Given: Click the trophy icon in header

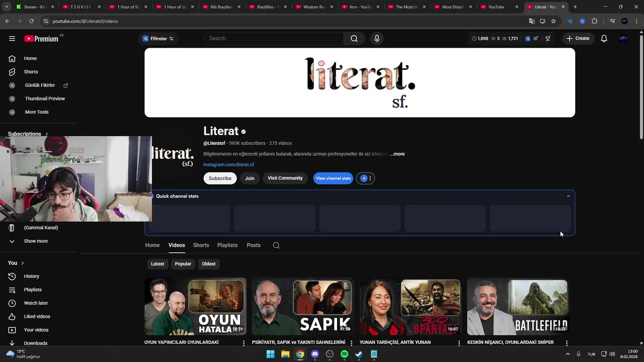Looking at the screenshot, I should [548, 39].
